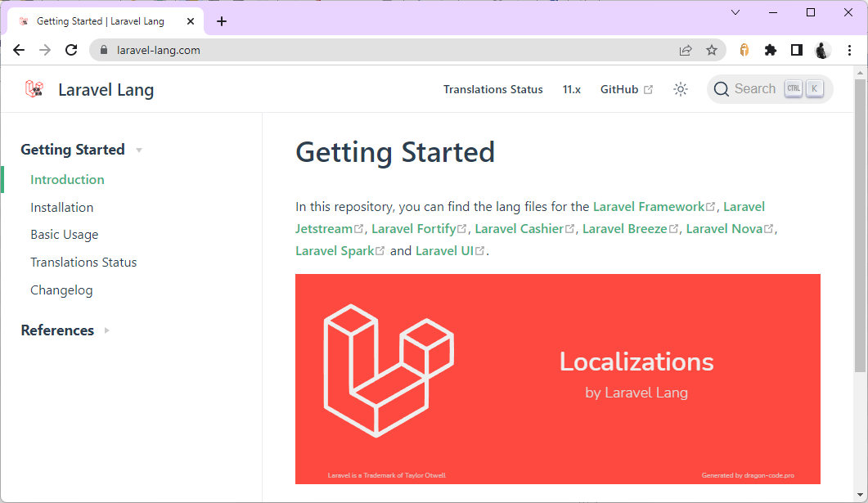This screenshot has width=868, height=503.
Task: Maximize the browser window
Action: point(811,12)
